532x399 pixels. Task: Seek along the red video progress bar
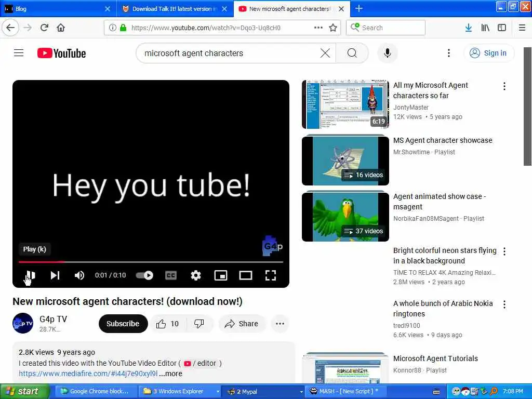pos(151,262)
